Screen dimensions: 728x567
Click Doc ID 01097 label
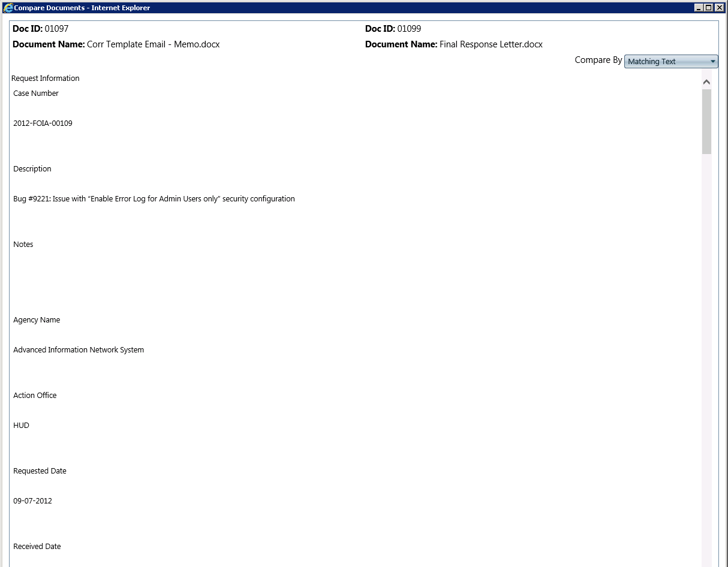coord(41,29)
